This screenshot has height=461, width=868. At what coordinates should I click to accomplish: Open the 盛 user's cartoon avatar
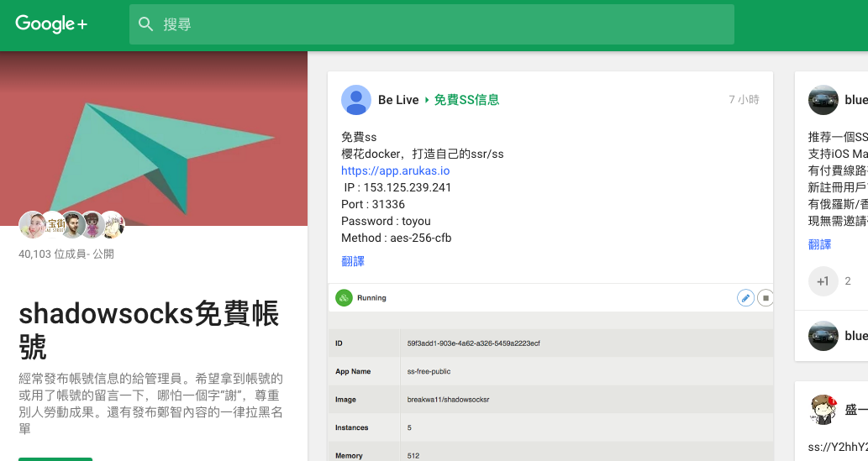click(823, 410)
